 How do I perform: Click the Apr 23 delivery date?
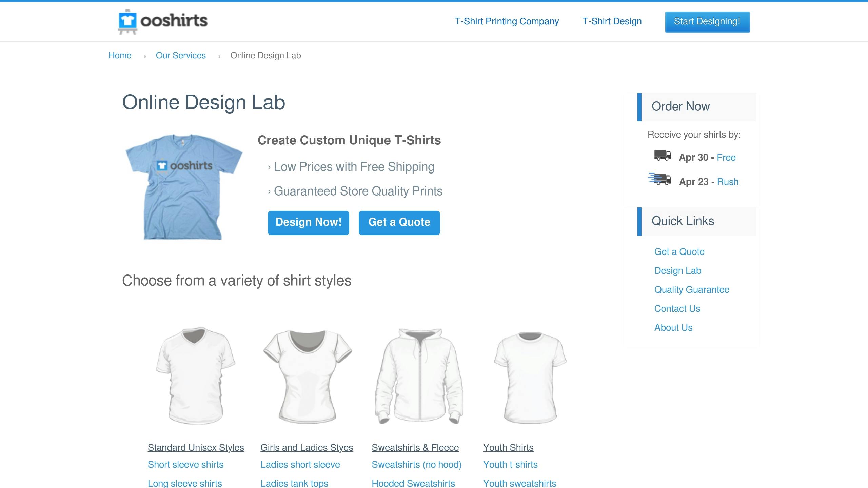click(x=694, y=182)
